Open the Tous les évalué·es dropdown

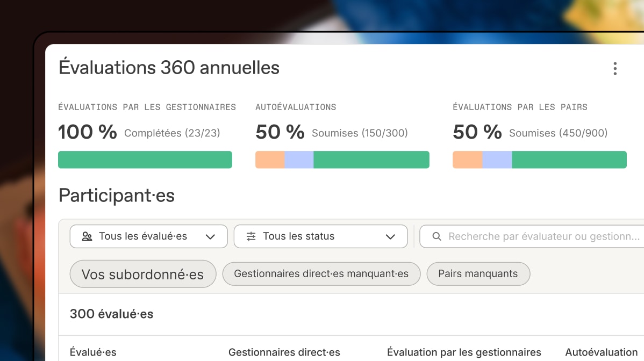click(148, 236)
